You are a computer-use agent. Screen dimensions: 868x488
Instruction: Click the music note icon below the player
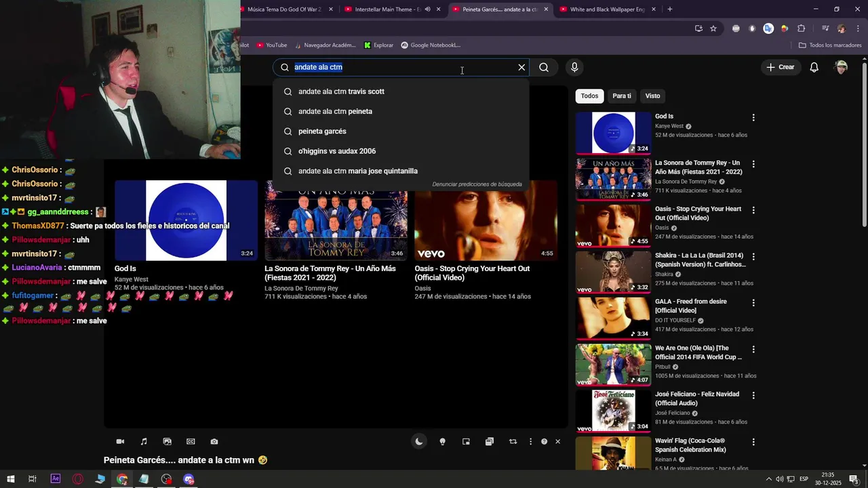point(144,442)
